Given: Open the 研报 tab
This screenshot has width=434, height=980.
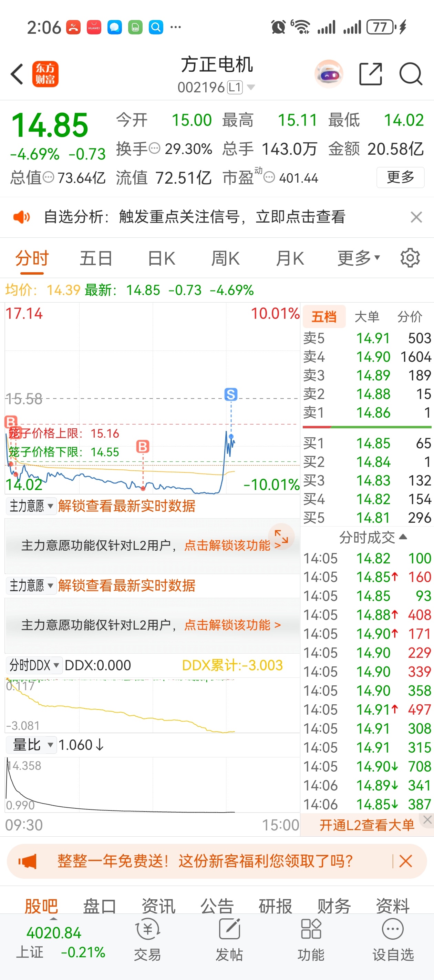Looking at the screenshot, I should (x=276, y=906).
